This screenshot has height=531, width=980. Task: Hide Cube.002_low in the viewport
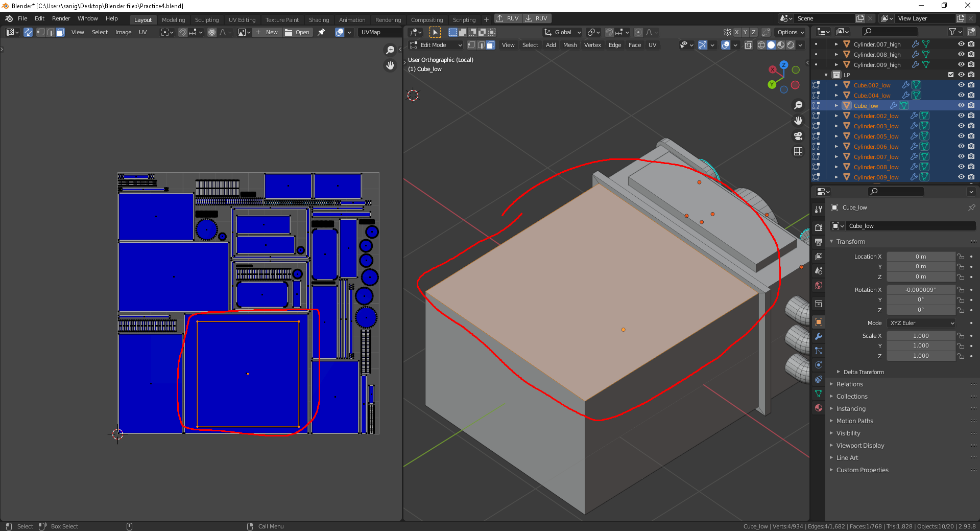(961, 85)
